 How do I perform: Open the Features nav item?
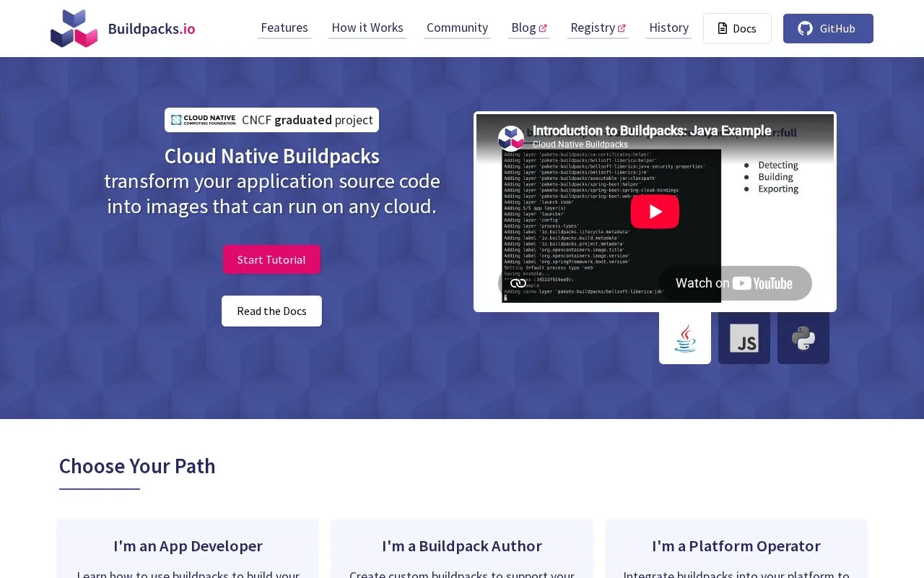284,27
